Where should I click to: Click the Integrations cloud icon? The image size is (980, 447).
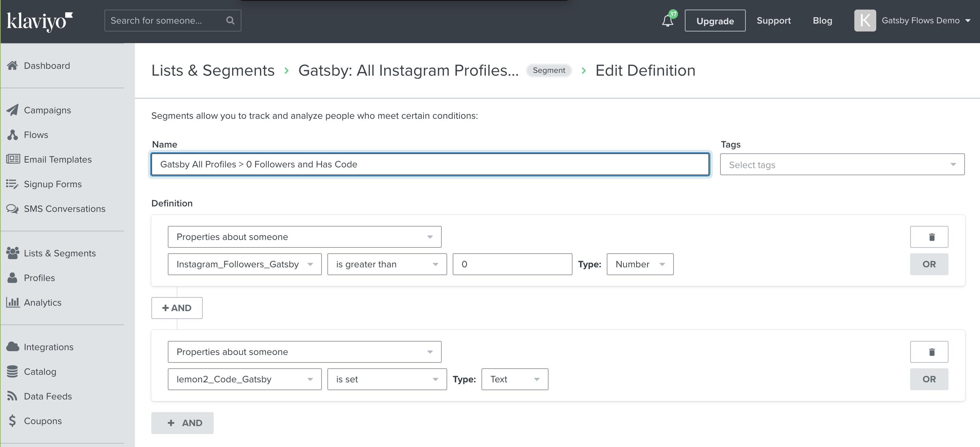pyautogui.click(x=13, y=347)
